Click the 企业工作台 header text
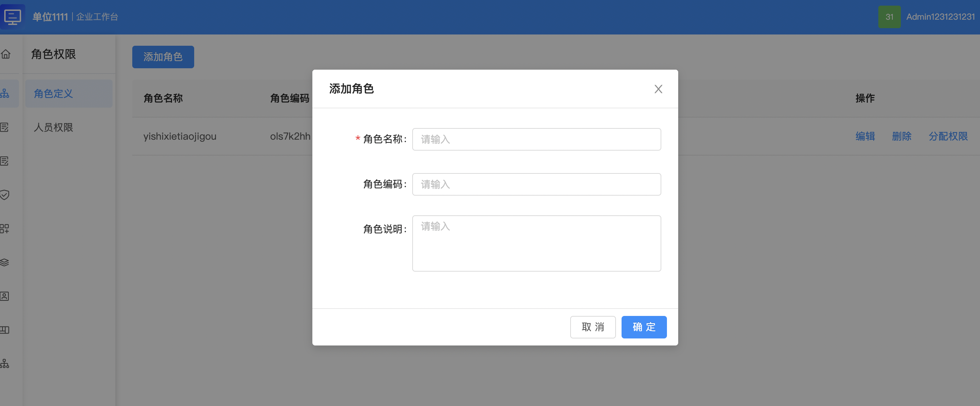Viewport: 980px width, 406px height. pyautogui.click(x=97, y=17)
